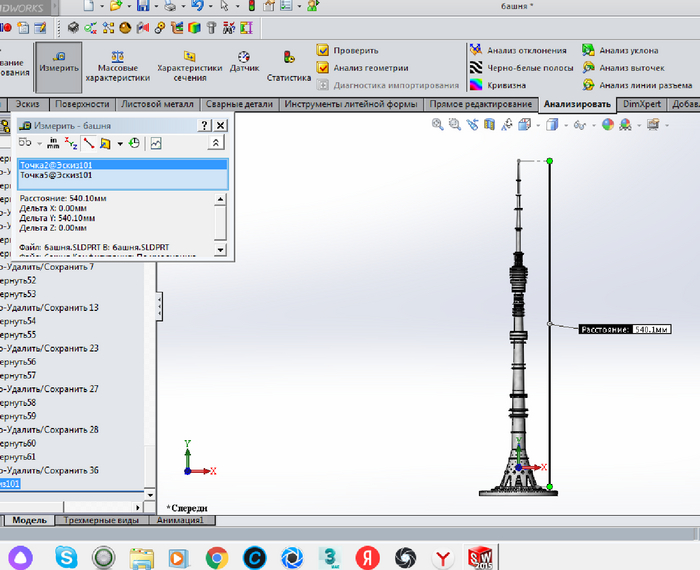Switch to the Листовой металл tab
Image resolution: width=700 pixels, height=570 pixels.
[158, 104]
